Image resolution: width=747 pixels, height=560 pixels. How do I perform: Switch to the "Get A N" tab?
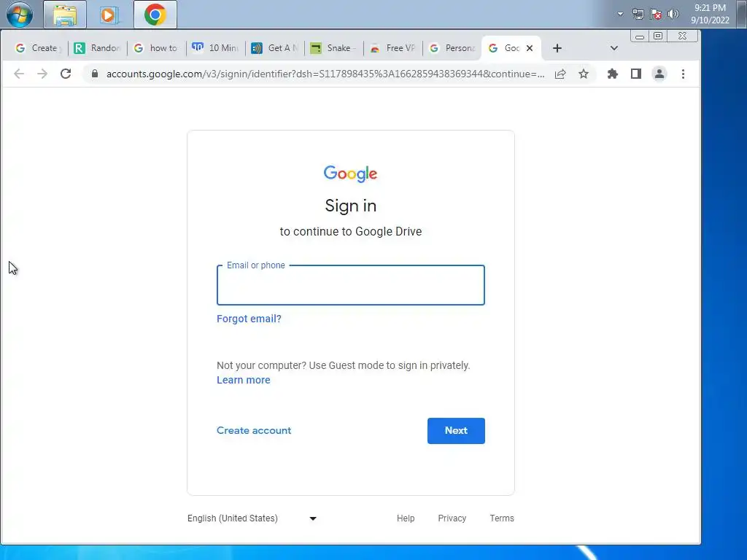[x=275, y=48]
